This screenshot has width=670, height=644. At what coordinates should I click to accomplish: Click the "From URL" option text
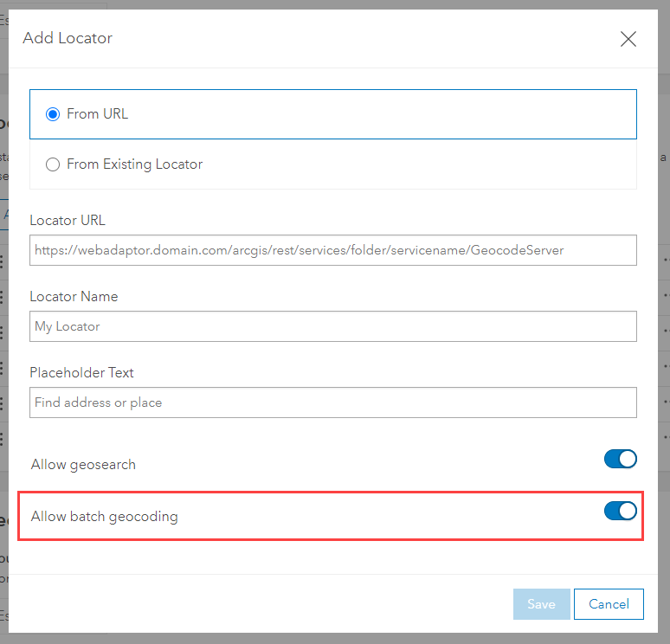[97, 114]
